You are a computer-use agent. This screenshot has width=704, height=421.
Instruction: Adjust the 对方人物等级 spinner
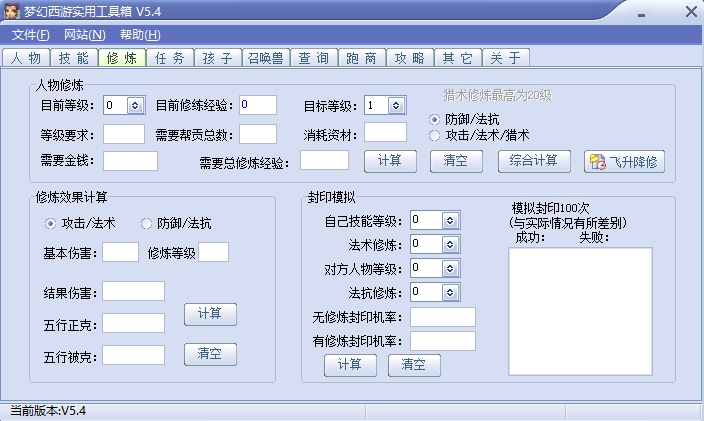[x=450, y=268]
